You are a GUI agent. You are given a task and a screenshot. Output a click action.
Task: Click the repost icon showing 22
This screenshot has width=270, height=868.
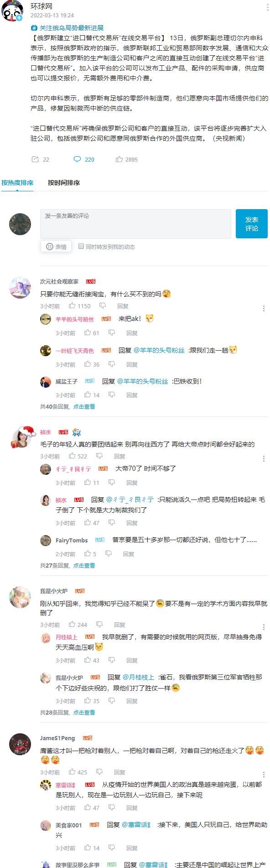click(35, 159)
